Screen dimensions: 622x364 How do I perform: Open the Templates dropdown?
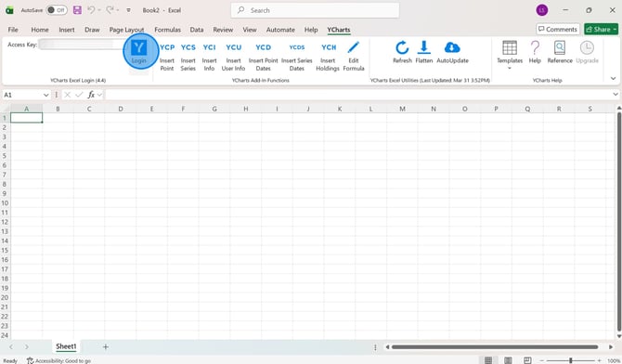coord(510,55)
